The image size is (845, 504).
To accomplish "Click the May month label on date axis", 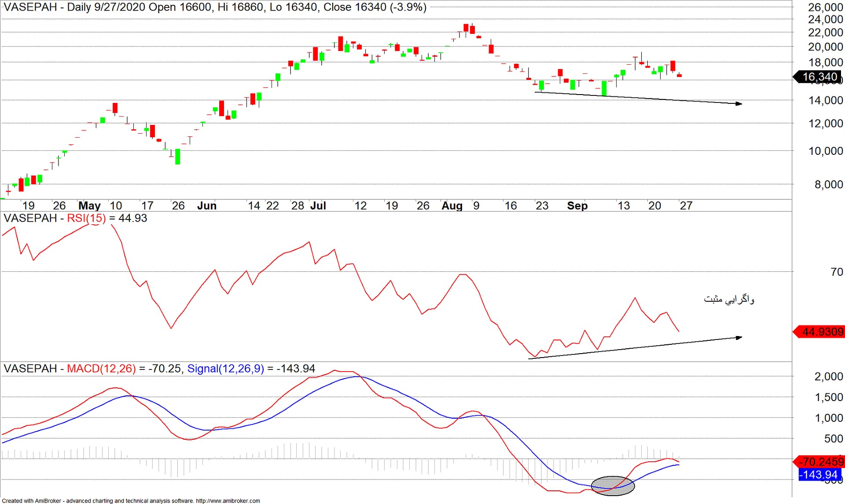I will [89, 206].
